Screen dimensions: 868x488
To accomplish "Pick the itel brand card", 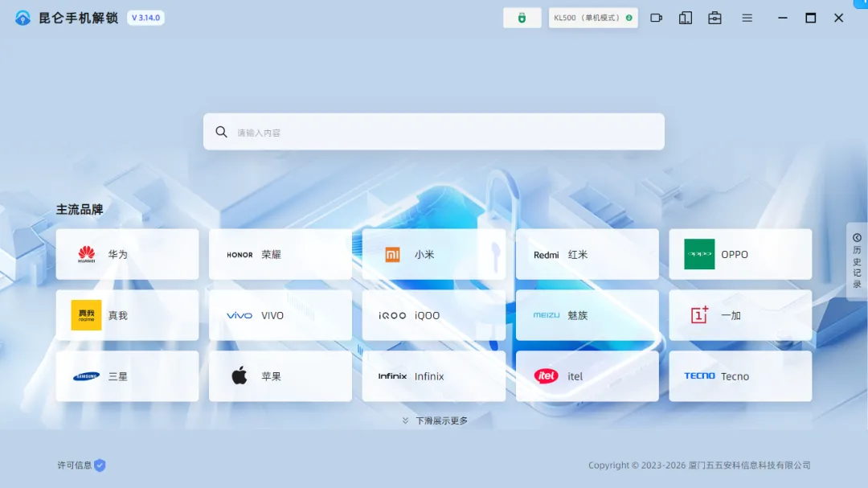I will [587, 376].
